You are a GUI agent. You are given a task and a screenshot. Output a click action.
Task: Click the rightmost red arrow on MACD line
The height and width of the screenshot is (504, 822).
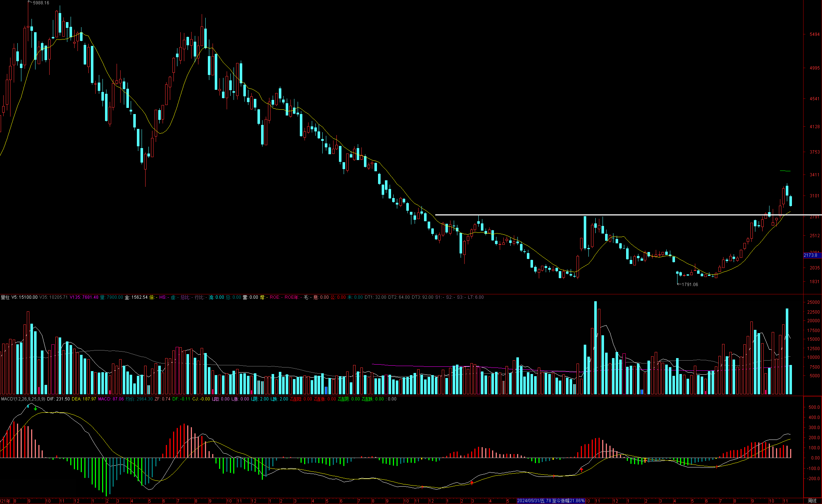click(717, 467)
